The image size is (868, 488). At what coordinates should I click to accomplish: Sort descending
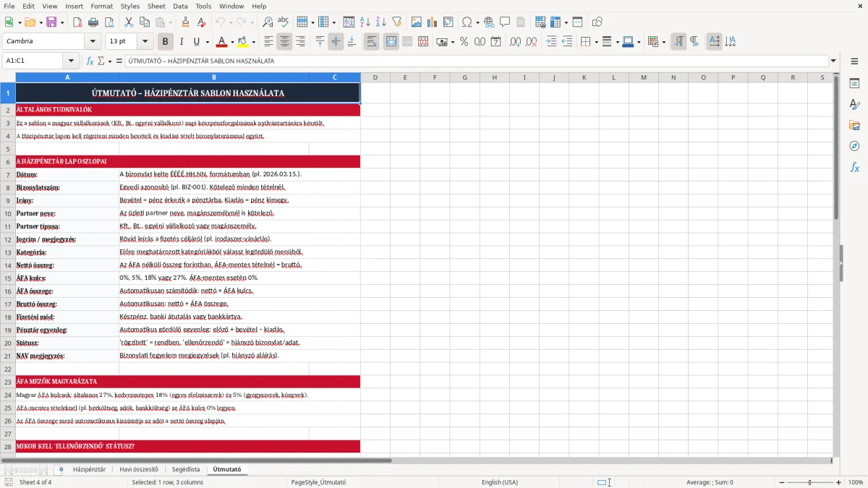(381, 22)
